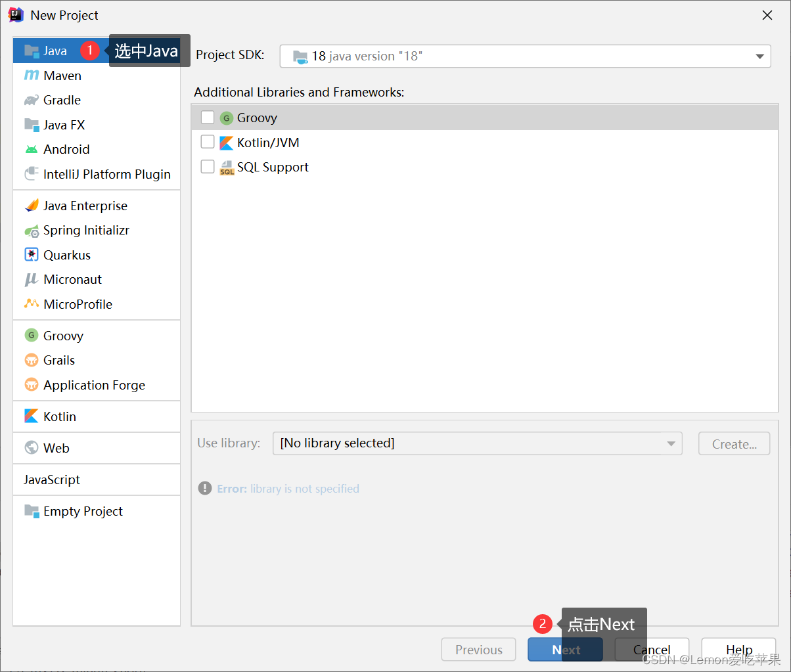Viewport: 791px width, 672px height.
Task: Select Maven project type
Action: pos(97,76)
